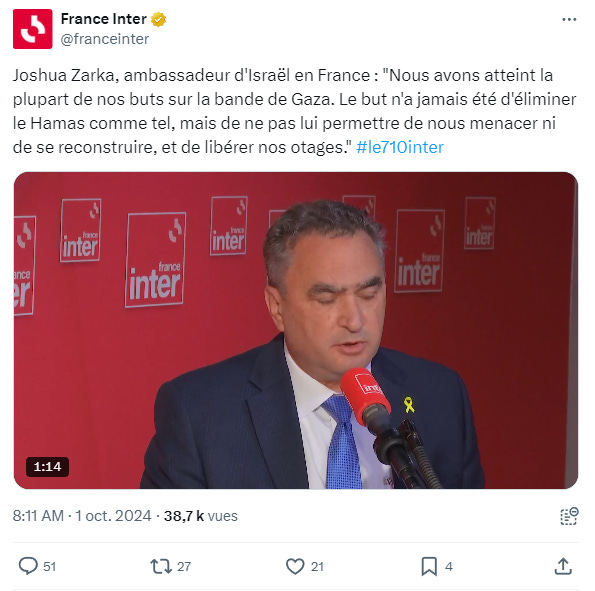This screenshot has height=591, width=595.
Task: View the 38,7 k vues analytics
Action: (x=201, y=516)
